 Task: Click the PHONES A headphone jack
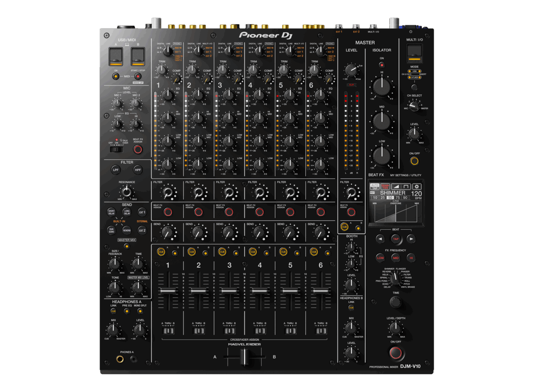[x=121, y=359]
